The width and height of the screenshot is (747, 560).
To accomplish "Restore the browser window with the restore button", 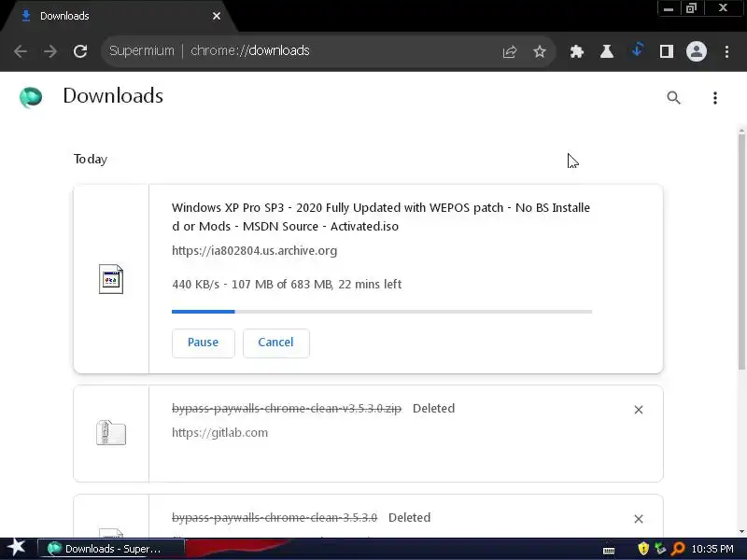I will click(691, 8).
